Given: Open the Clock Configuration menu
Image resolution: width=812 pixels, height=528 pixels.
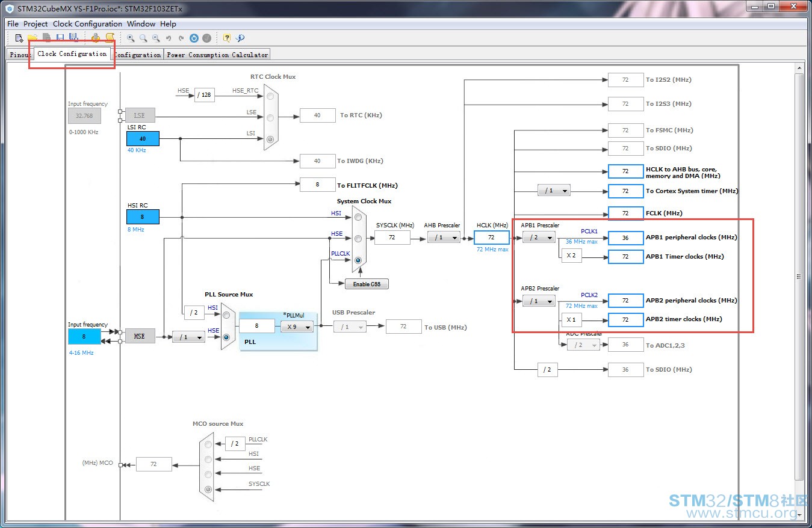Looking at the screenshot, I should [x=87, y=24].
